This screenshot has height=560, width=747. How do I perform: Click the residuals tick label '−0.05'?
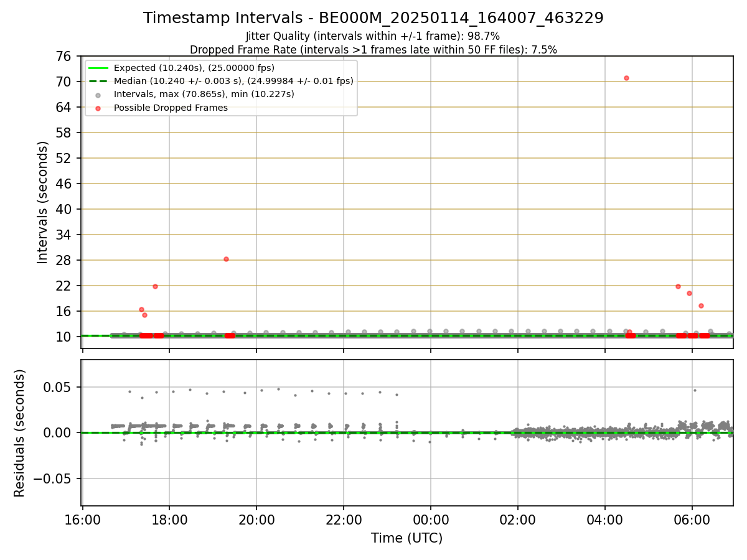point(54,478)
